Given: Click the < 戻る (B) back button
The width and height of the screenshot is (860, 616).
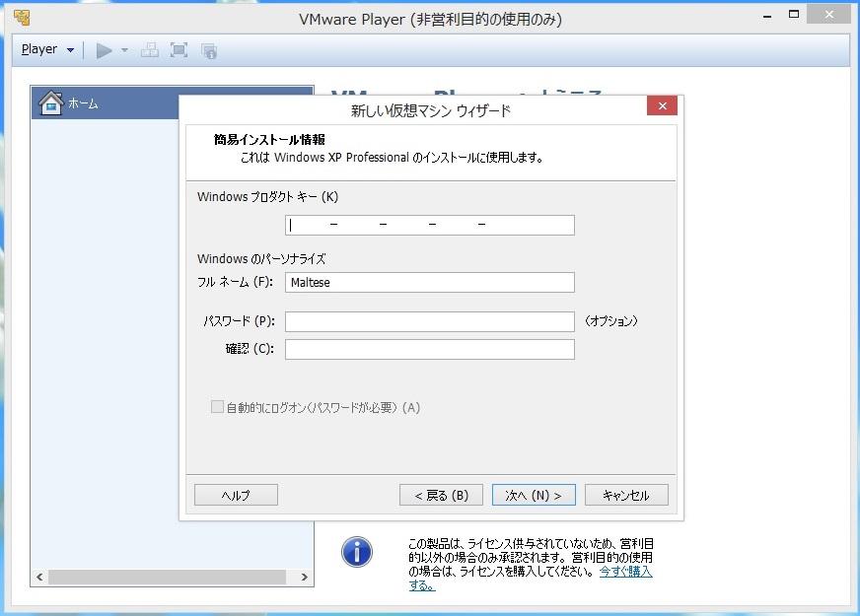Looking at the screenshot, I should click(441, 495).
